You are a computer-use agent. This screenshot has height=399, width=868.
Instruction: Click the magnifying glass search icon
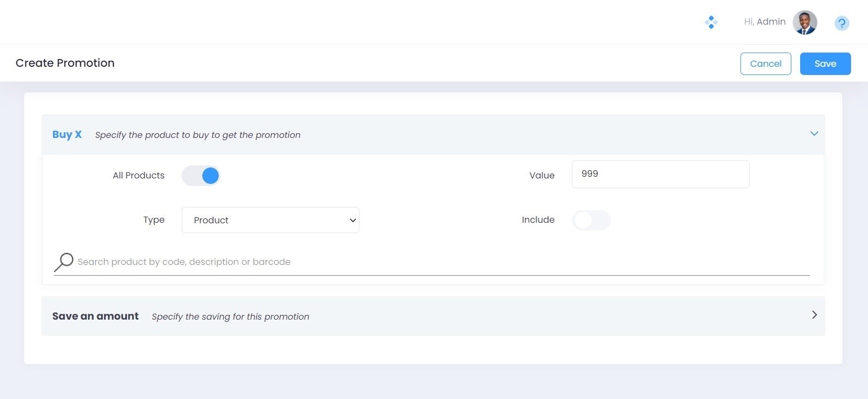63,262
